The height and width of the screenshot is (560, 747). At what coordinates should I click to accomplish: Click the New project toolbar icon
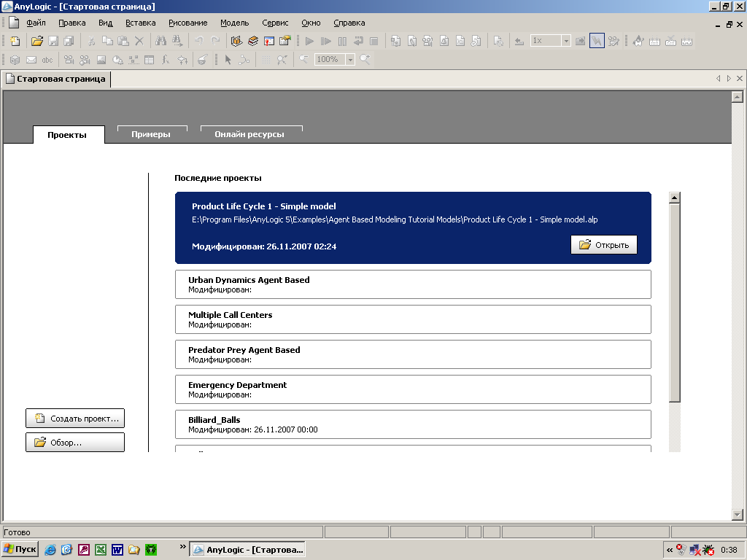coord(15,41)
